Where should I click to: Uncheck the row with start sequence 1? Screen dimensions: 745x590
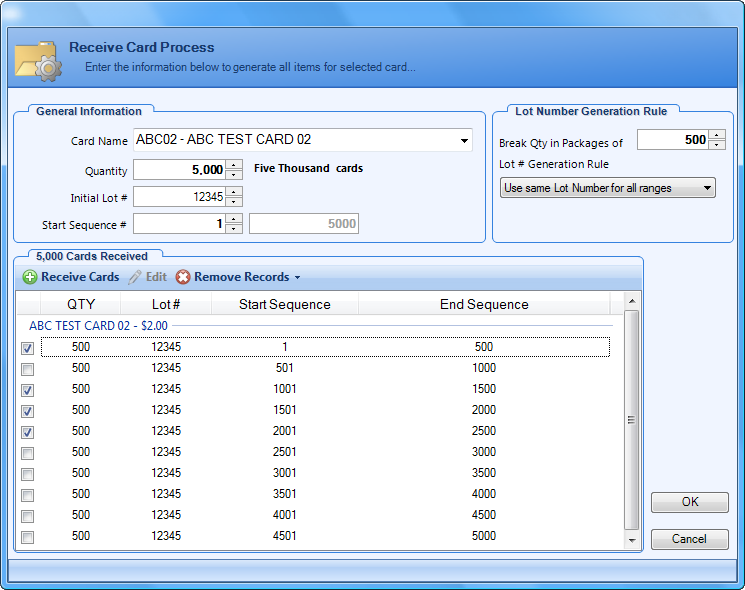point(27,348)
